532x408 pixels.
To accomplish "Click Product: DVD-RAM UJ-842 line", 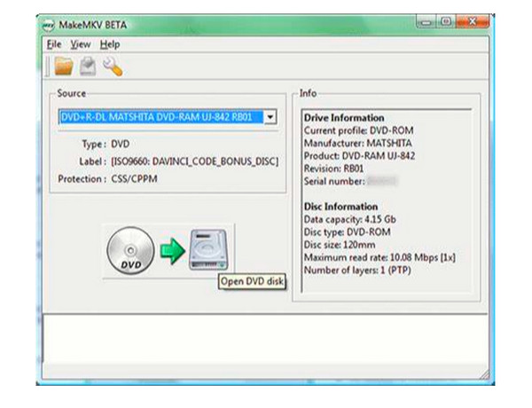I will pos(359,156).
